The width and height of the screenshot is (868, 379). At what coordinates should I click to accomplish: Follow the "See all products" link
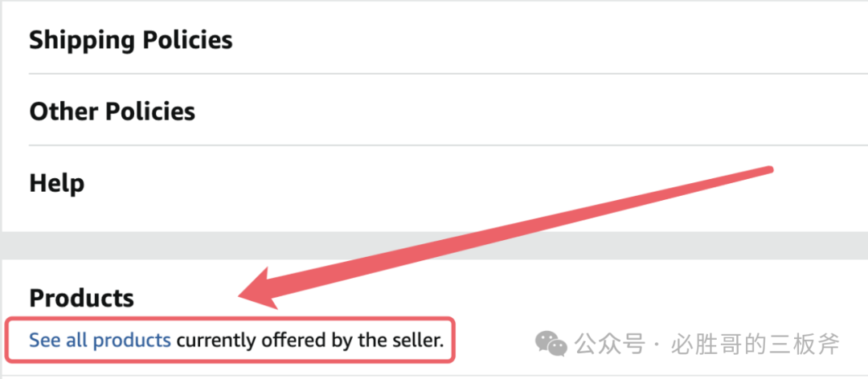100,340
